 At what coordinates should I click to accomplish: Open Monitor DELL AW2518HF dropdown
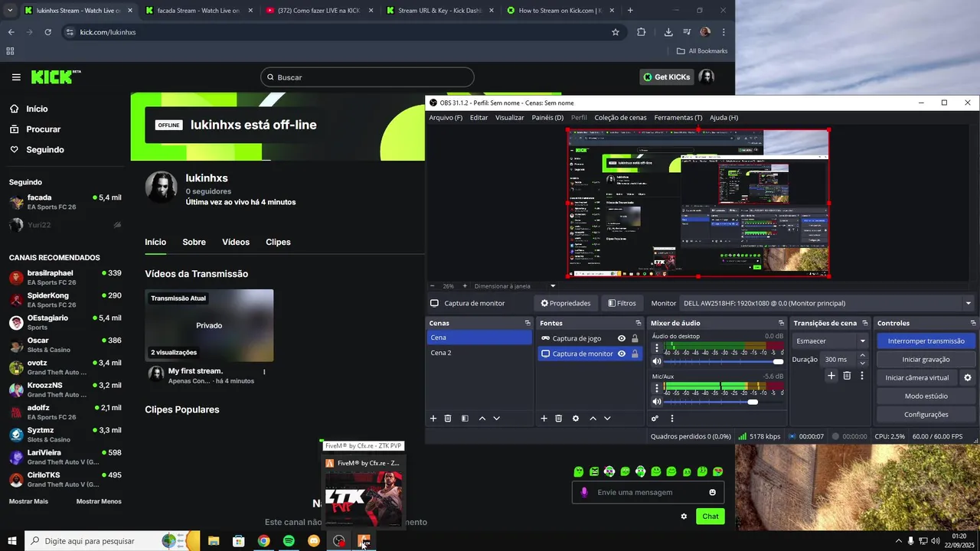coord(827,303)
